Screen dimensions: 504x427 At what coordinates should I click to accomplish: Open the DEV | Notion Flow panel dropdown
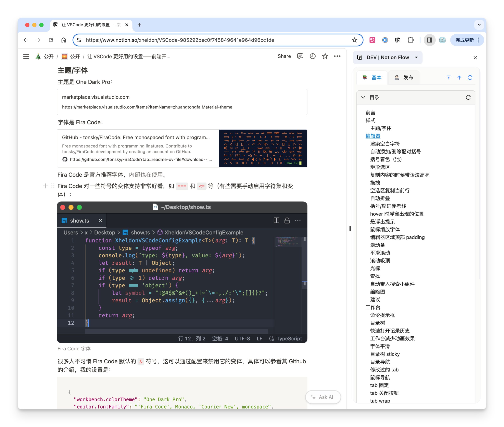click(x=387, y=58)
